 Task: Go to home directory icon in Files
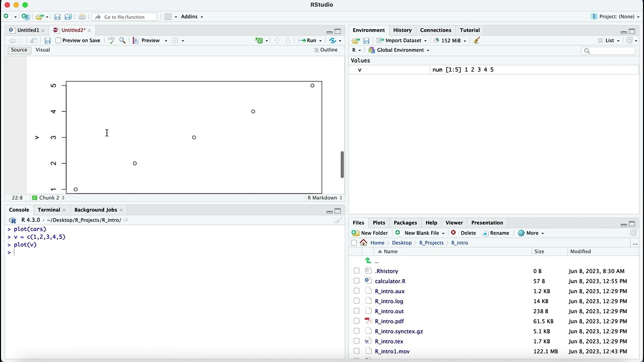363,243
